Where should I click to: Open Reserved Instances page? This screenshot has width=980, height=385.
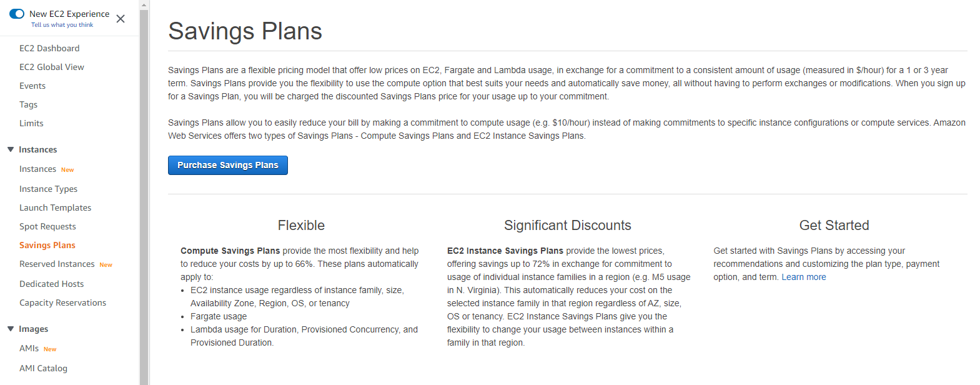coord(57,264)
